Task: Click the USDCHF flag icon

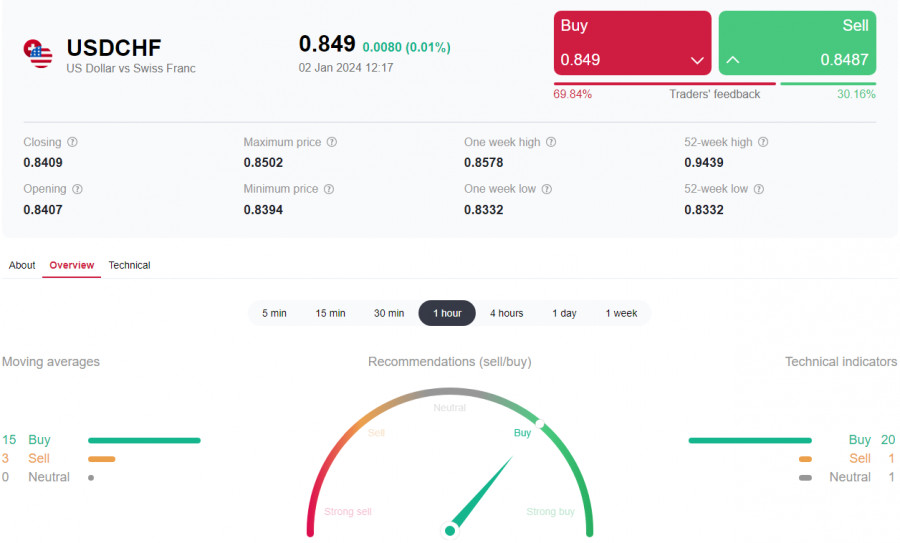Action: click(38, 53)
